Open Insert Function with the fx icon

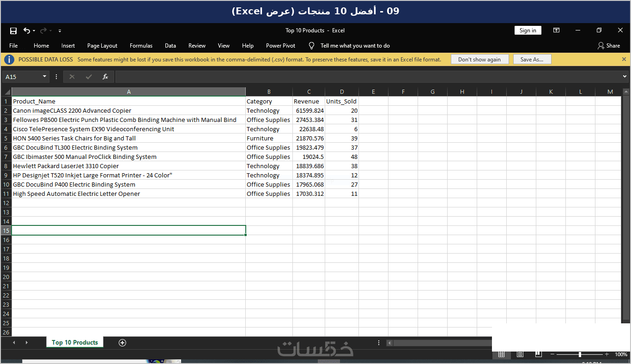[105, 77]
